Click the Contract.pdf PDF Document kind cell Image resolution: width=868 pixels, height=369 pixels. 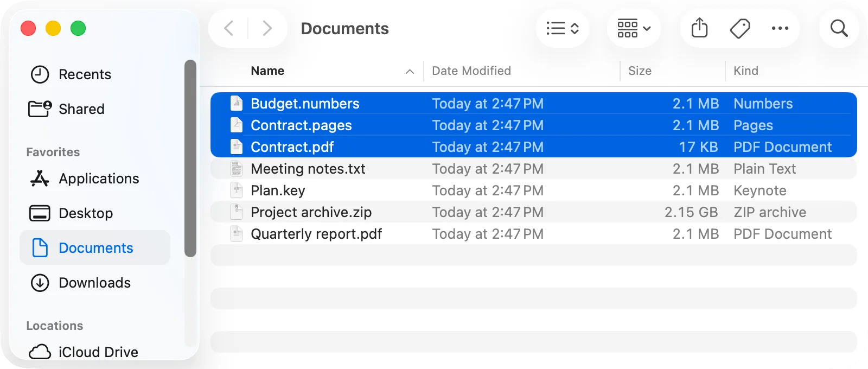tap(782, 147)
